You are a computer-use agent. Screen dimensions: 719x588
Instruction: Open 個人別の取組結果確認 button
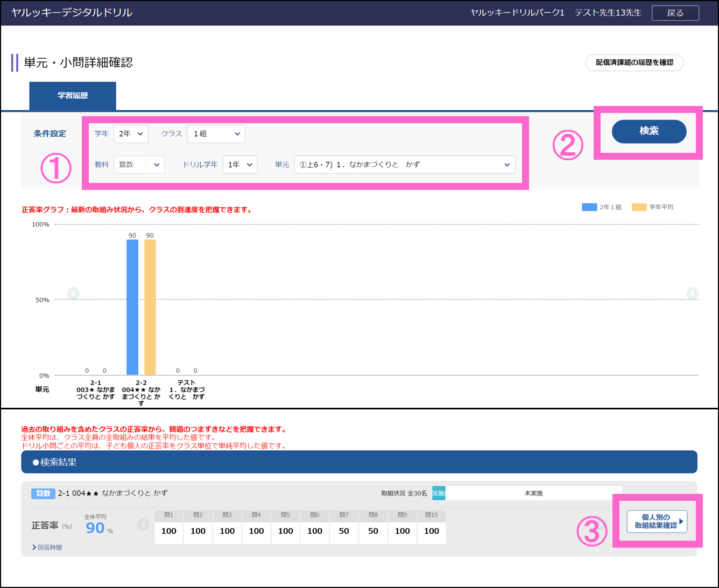point(657,521)
